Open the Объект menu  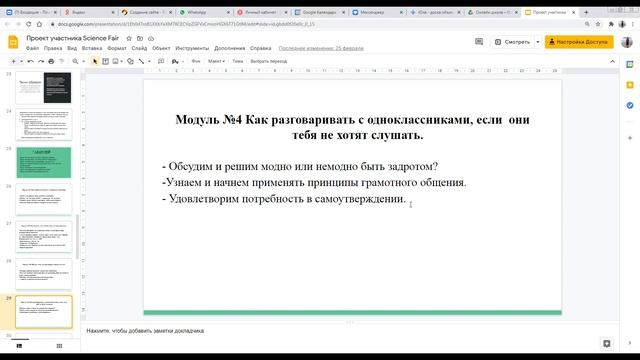click(161, 48)
